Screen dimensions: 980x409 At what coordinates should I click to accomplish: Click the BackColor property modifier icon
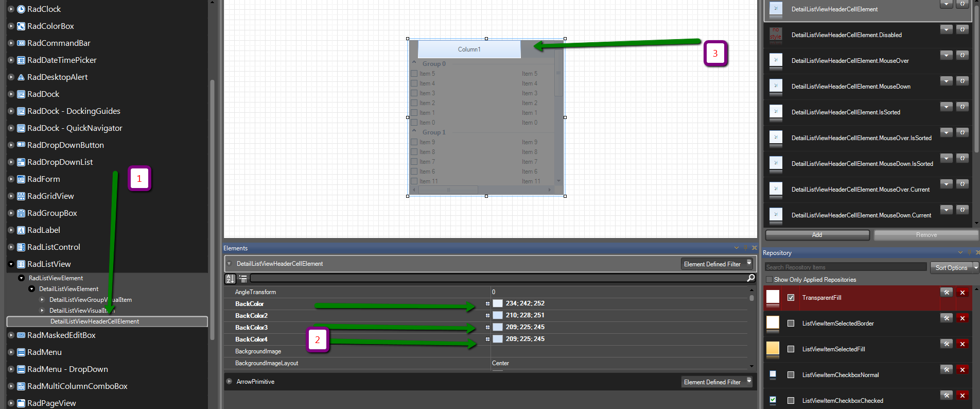[487, 304]
